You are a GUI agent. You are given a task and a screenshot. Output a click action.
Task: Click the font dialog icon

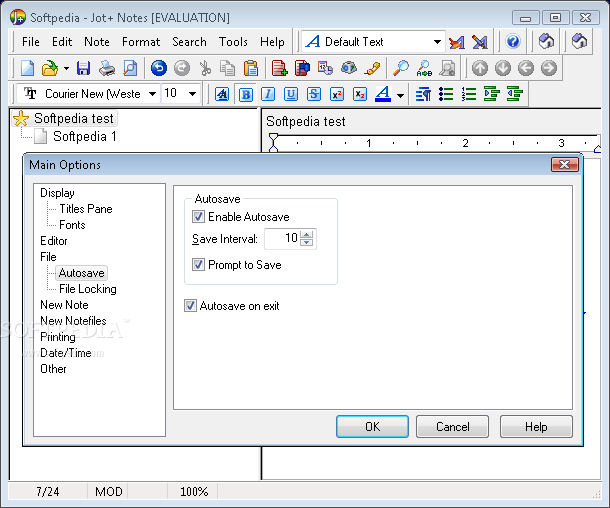click(x=222, y=94)
